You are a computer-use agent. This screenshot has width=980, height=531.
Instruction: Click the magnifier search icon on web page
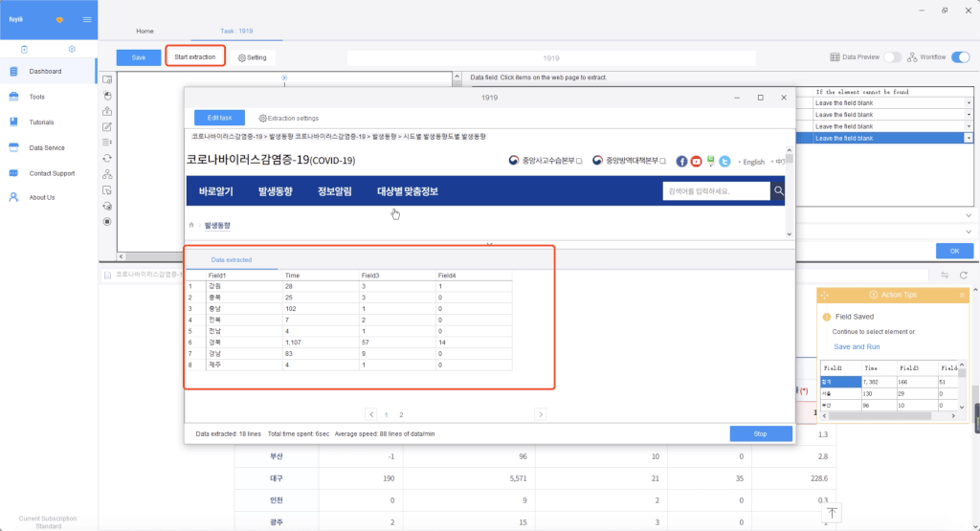(778, 191)
